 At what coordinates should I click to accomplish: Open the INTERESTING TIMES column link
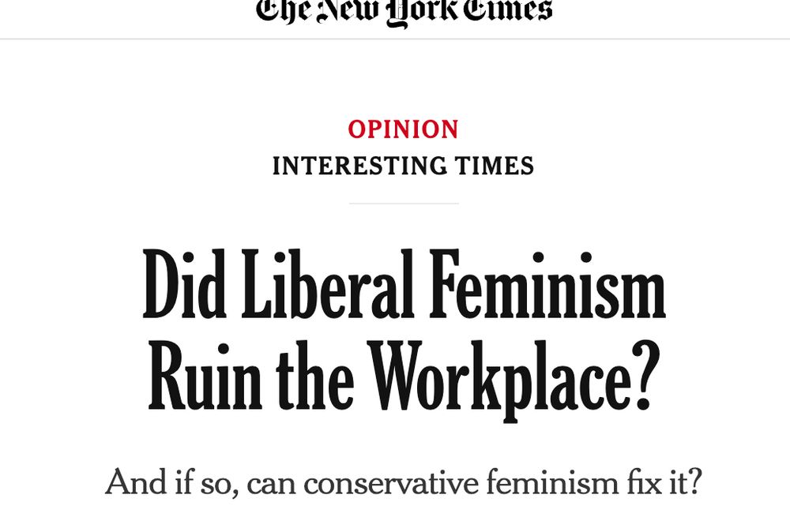pos(403,166)
